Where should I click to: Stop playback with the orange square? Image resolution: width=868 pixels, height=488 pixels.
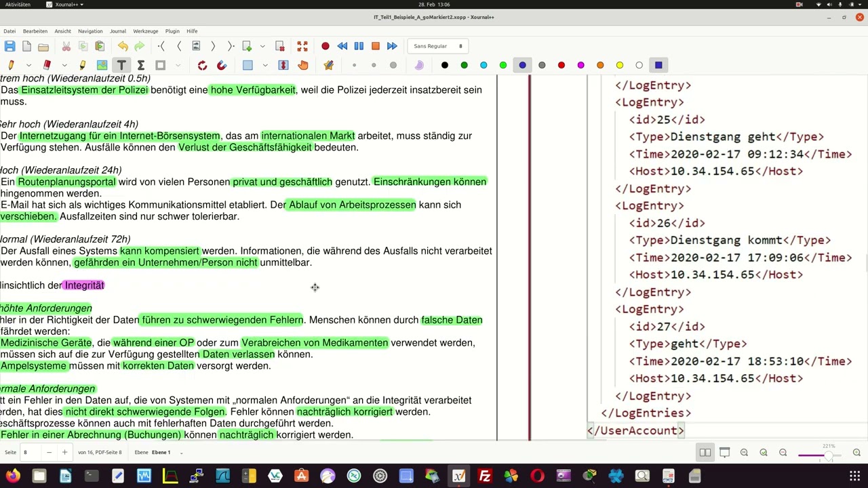[375, 46]
